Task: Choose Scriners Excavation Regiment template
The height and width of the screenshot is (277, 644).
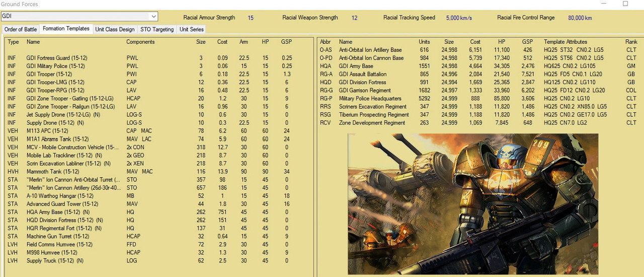Action: (x=479, y=106)
